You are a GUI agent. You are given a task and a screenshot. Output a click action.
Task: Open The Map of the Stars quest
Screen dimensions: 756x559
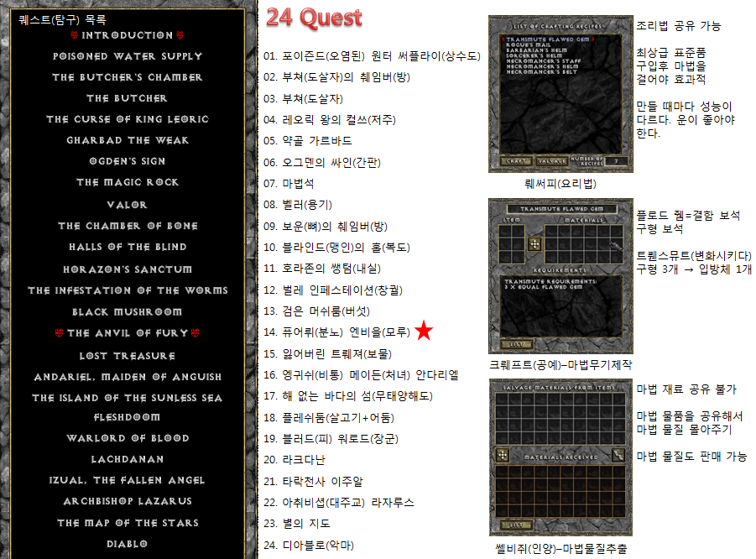point(128,523)
